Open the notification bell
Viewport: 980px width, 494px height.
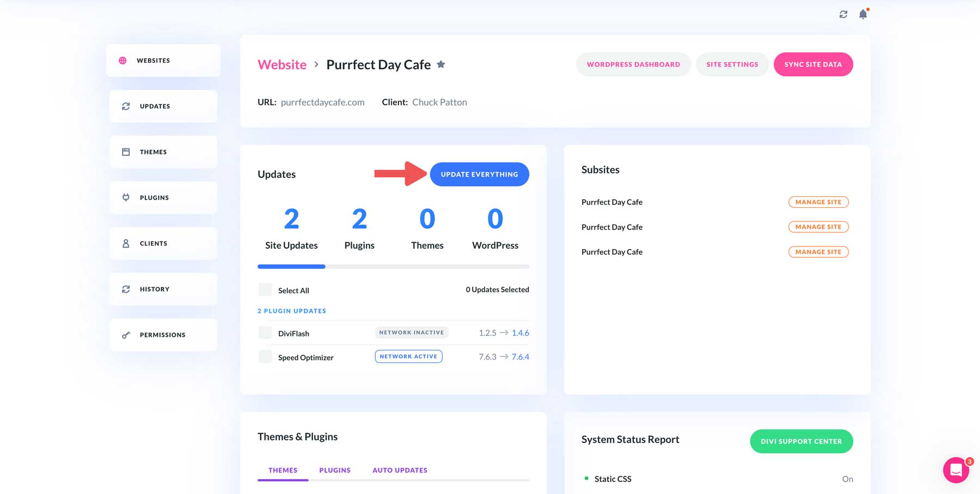click(x=862, y=14)
